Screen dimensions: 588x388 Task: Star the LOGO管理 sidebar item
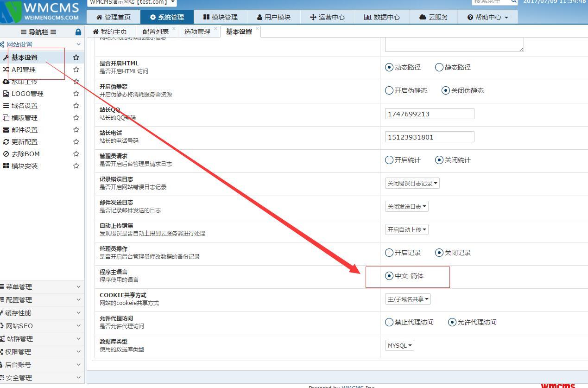[x=76, y=94]
